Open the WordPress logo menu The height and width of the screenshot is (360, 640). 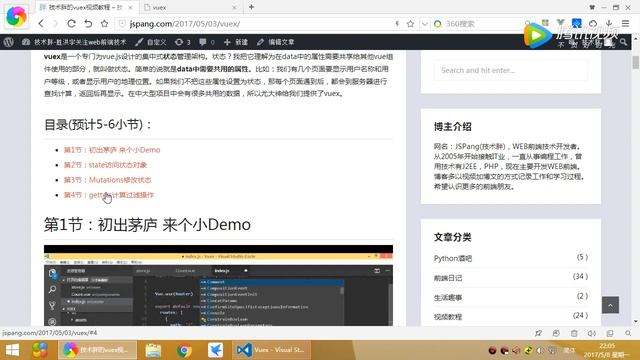[x=9, y=42]
